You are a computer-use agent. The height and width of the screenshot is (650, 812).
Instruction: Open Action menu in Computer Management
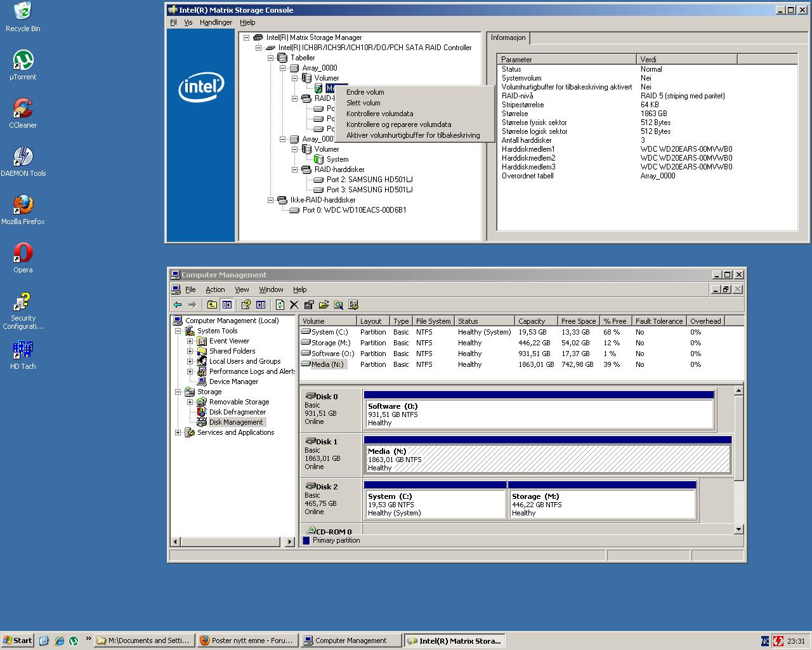click(215, 289)
